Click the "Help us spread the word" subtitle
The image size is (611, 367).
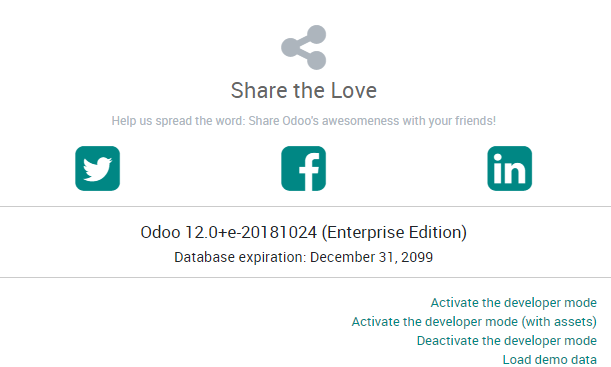[304, 121]
